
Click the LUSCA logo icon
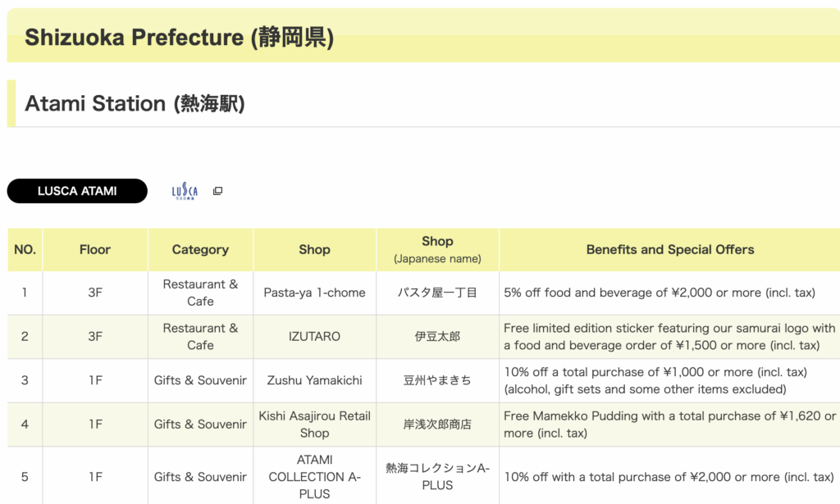click(185, 191)
